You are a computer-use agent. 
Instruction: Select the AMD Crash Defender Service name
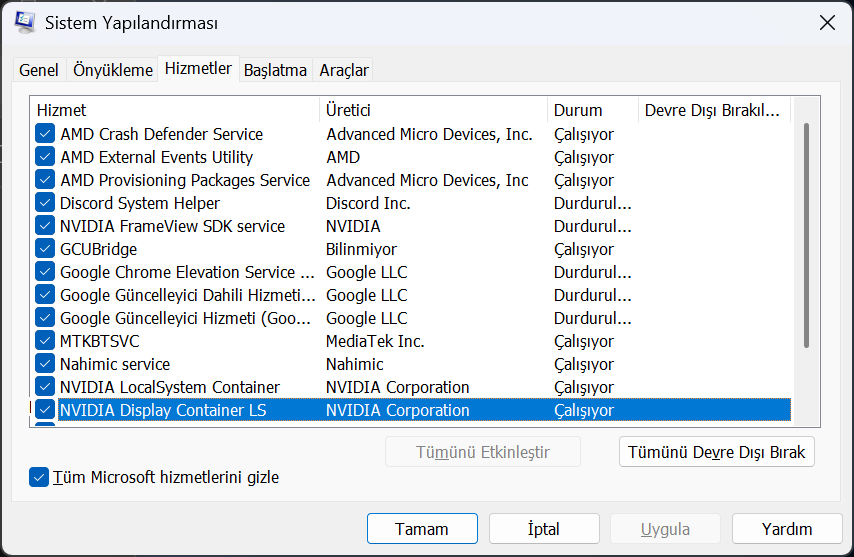tap(162, 134)
